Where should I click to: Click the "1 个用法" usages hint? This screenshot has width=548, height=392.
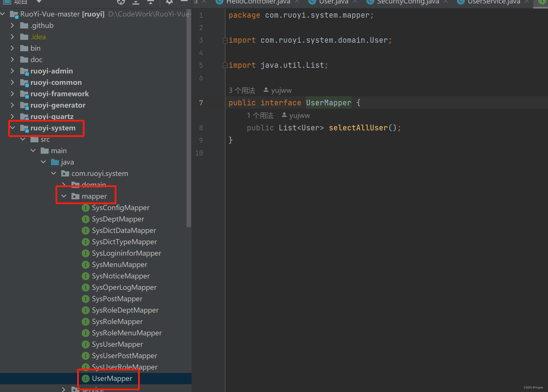point(260,116)
